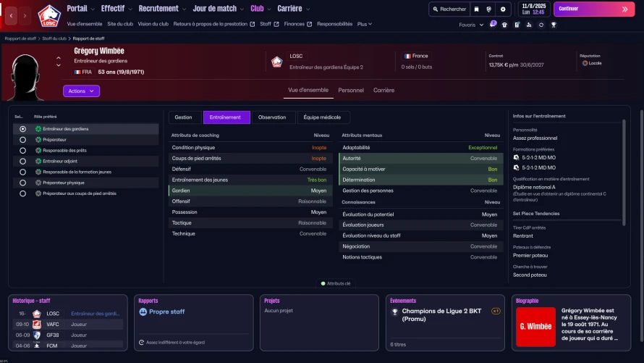Screen dimensions: 644x363
Task: Open the settings gear icon
Action: [503, 9]
